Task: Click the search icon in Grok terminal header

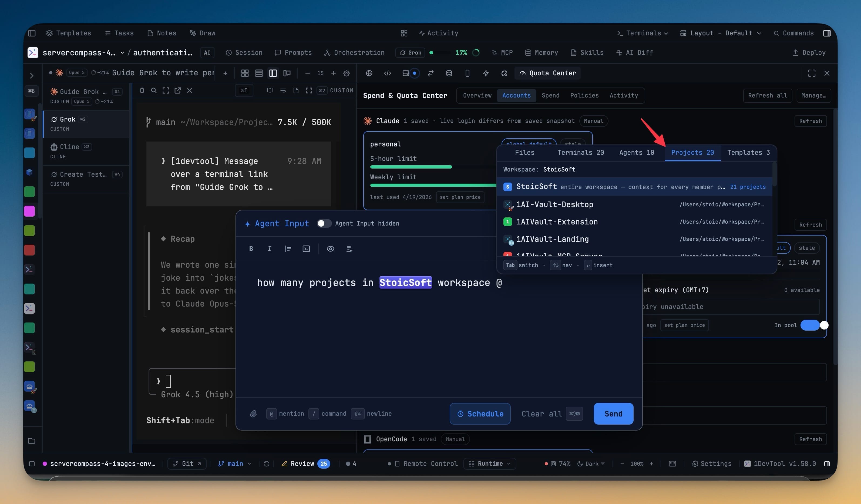Action: pos(154,90)
